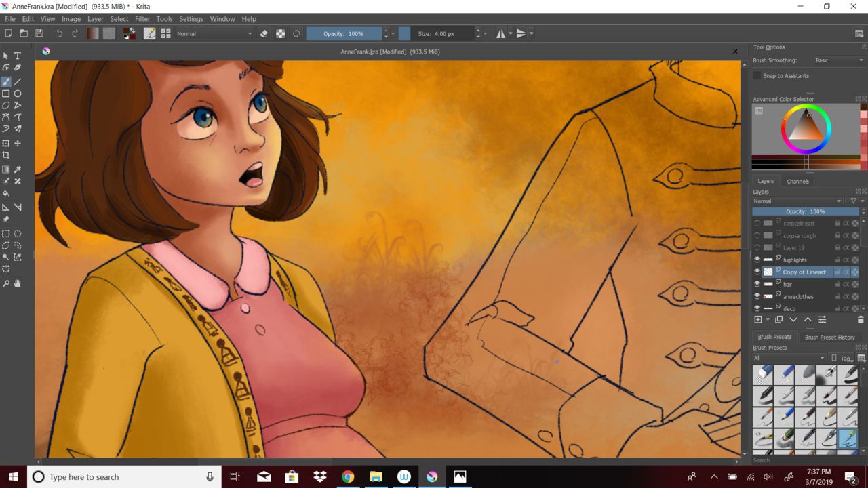Select the Gradient tool
The height and width of the screenshot is (488, 868).
6,169
